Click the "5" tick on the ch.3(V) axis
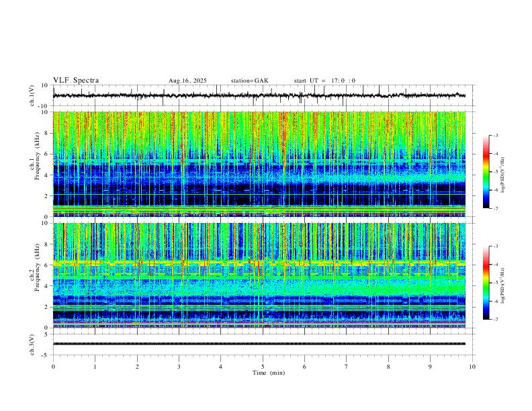The width and height of the screenshot is (532, 411). [47, 334]
